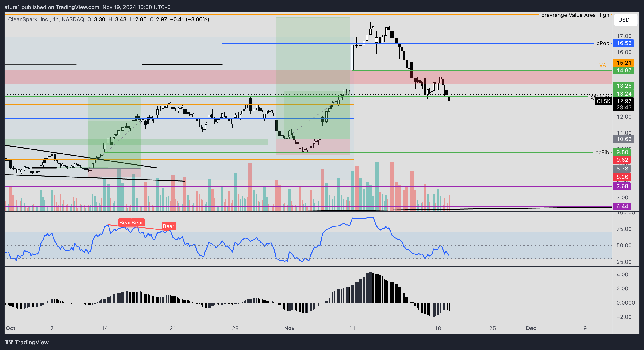644x350 pixels.
Task: Click the 16.00 price axis tick
Action: click(x=624, y=52)
